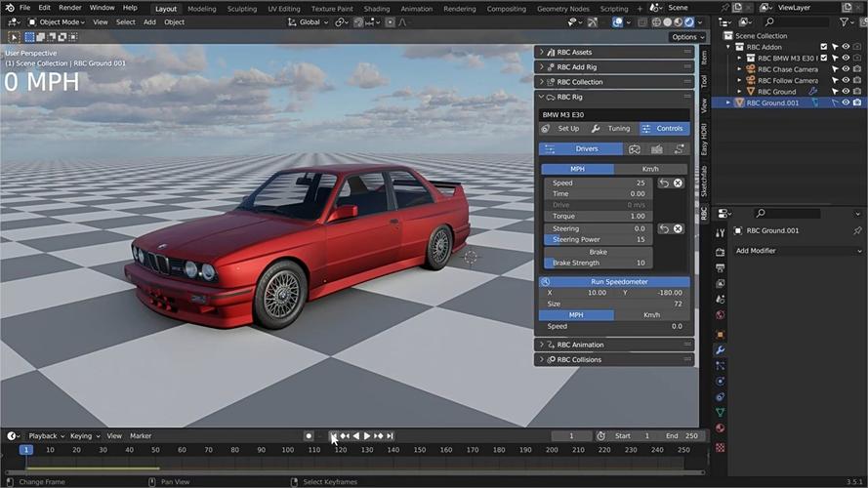Select Km/h units under Run Speedometer
Image resolution: width=868 pixels, height=488 pixels.
[651, 315]
